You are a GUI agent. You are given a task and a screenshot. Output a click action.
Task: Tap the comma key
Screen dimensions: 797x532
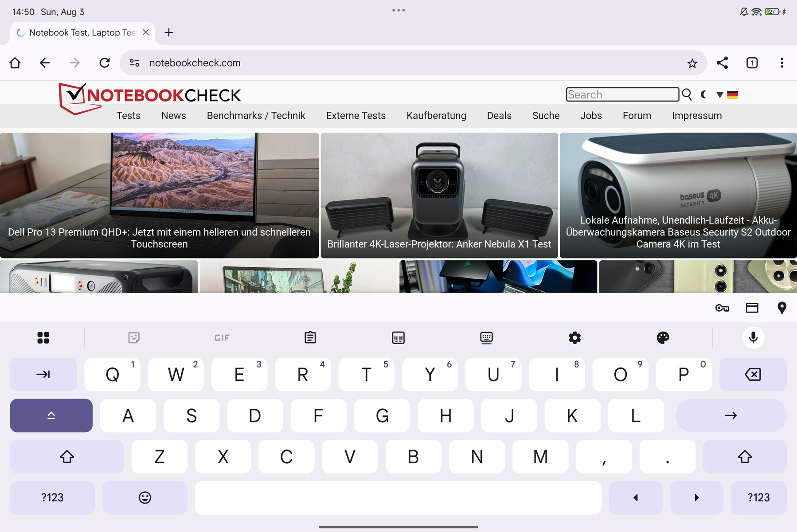pos(604,457)
